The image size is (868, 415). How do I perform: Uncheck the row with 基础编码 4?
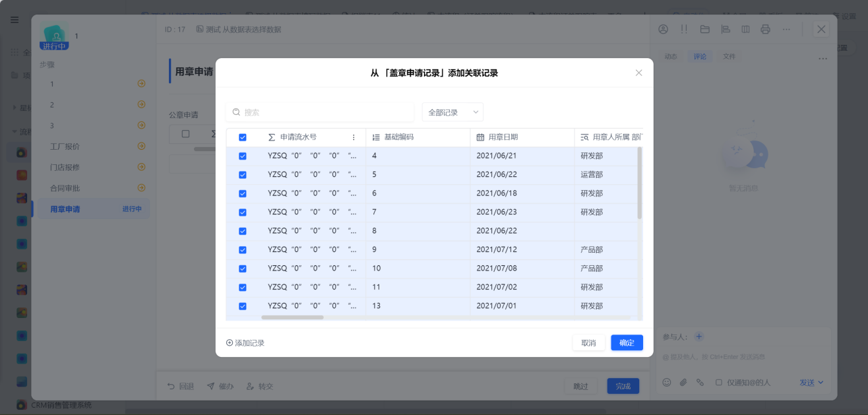pyautogui.click(x=243, y=156)
